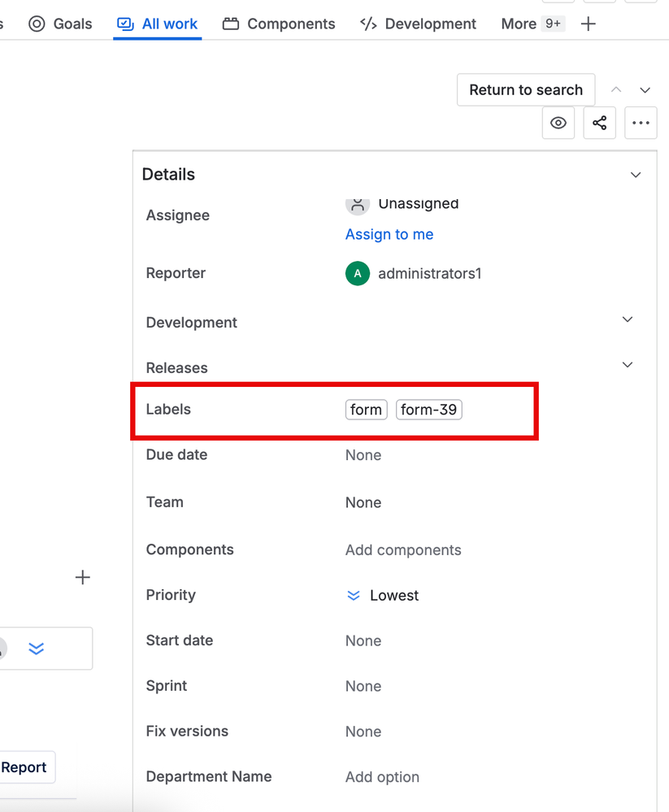Image resolution: width=669 pixels, height=812 pixels.
Task: Open the More tabs menu
Action: coord(532,24)
